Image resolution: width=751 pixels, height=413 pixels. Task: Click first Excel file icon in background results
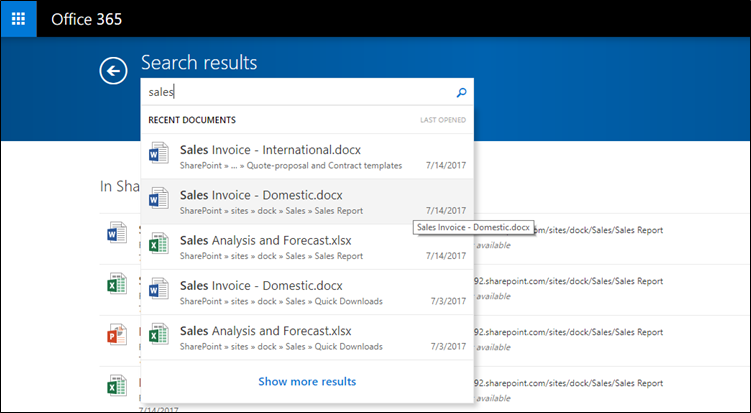coord(117,284)
